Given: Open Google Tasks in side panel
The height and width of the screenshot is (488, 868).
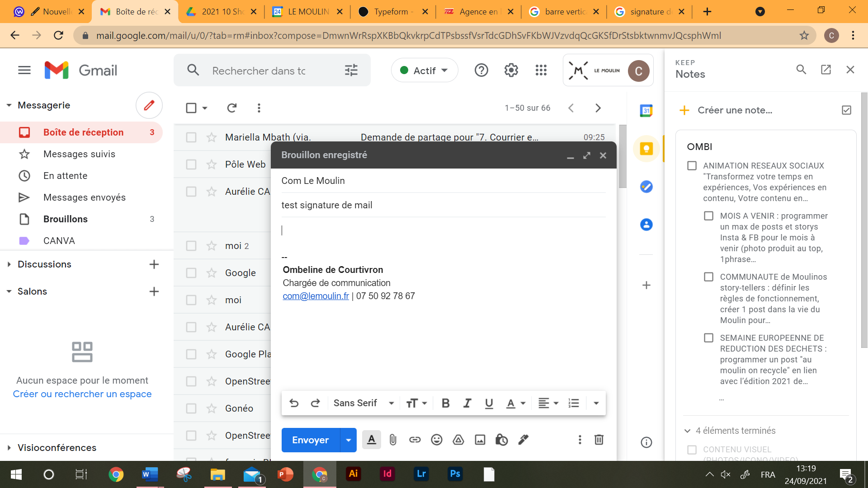Looking at the screenshot, I should pyautogui.click(x=646, y=187).
